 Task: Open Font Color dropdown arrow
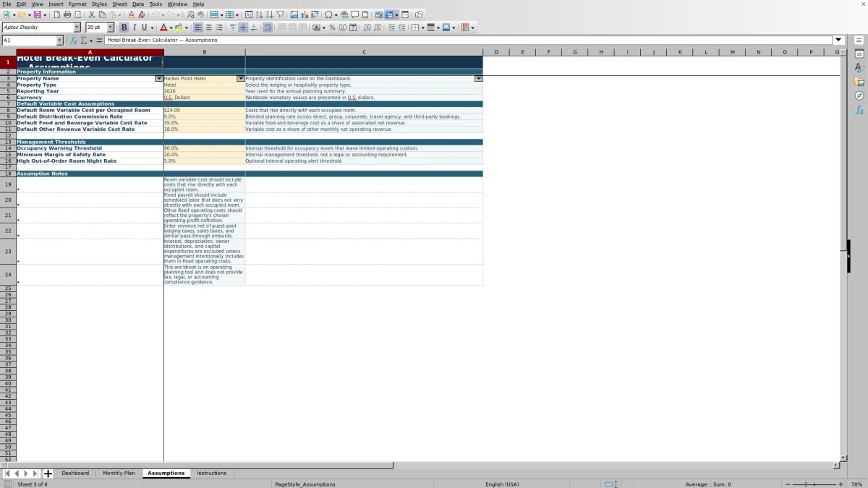pyautogui.click(x=171, y=27)
